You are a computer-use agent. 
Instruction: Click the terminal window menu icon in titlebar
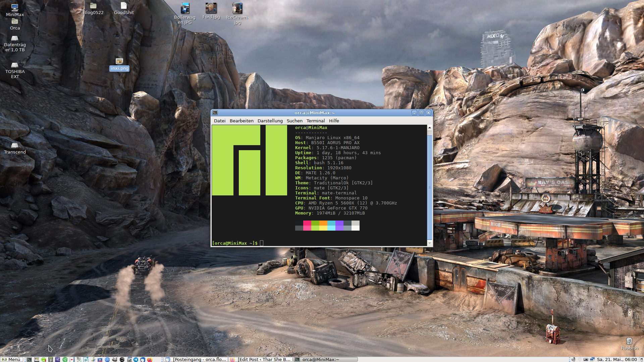tap(215, 113)
